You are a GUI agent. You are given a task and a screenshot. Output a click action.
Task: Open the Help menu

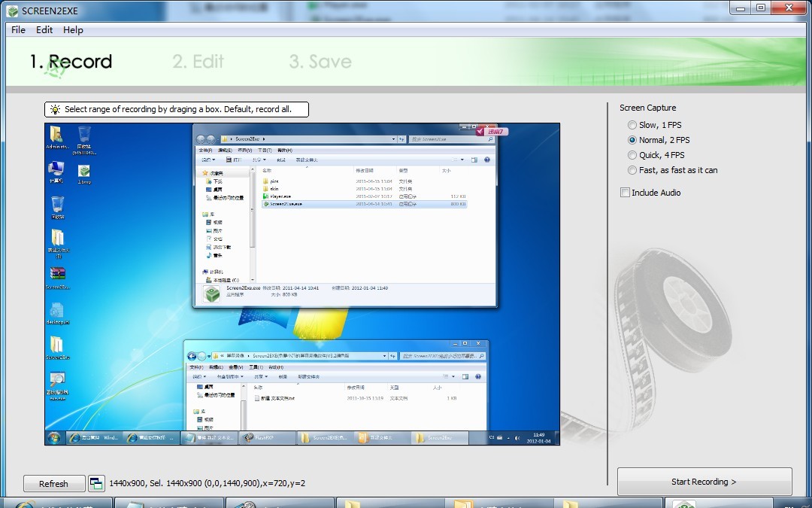(73, 30)
